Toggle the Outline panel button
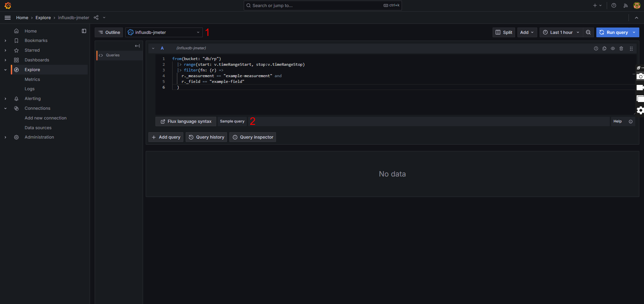644x304 pixels. tap(109, 32)
